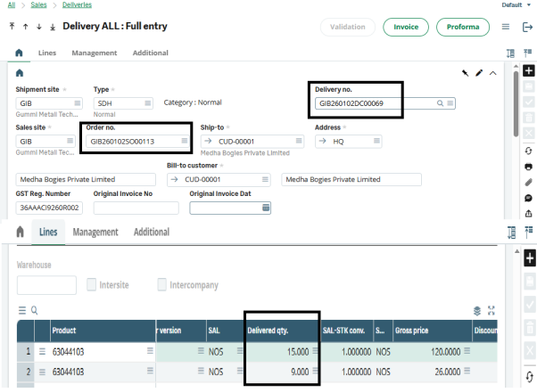Click the pin icon in header section

coord(465,72)
